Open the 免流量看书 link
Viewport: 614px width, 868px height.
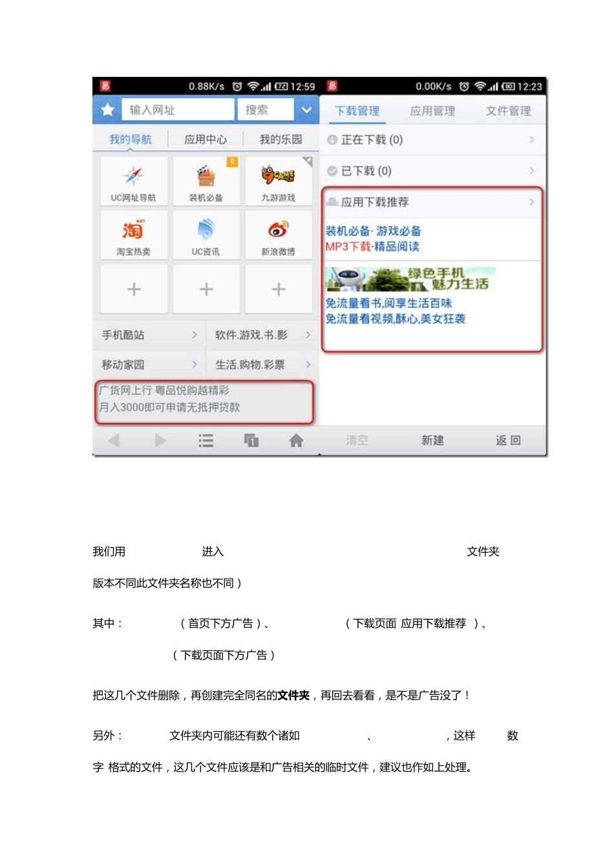point(388,303)
